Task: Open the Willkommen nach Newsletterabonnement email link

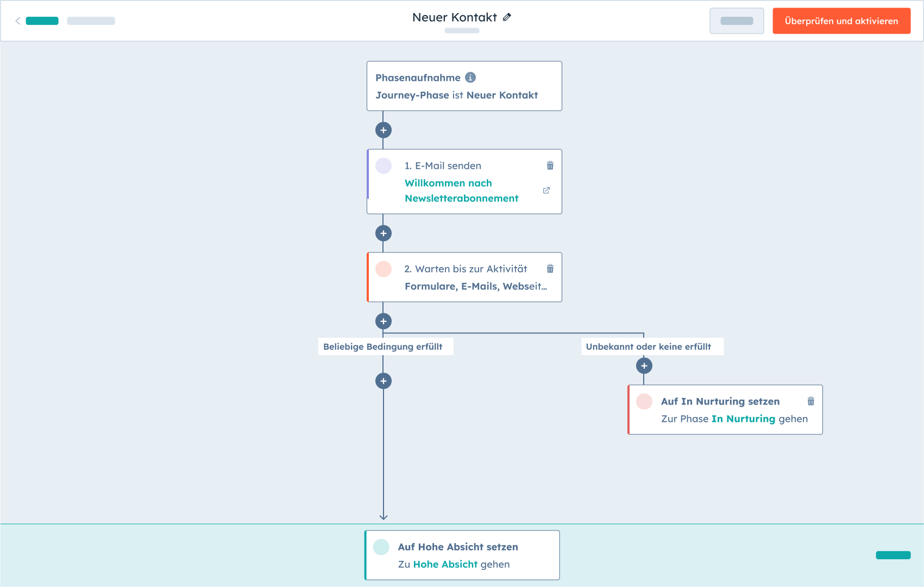Action: 461,191
